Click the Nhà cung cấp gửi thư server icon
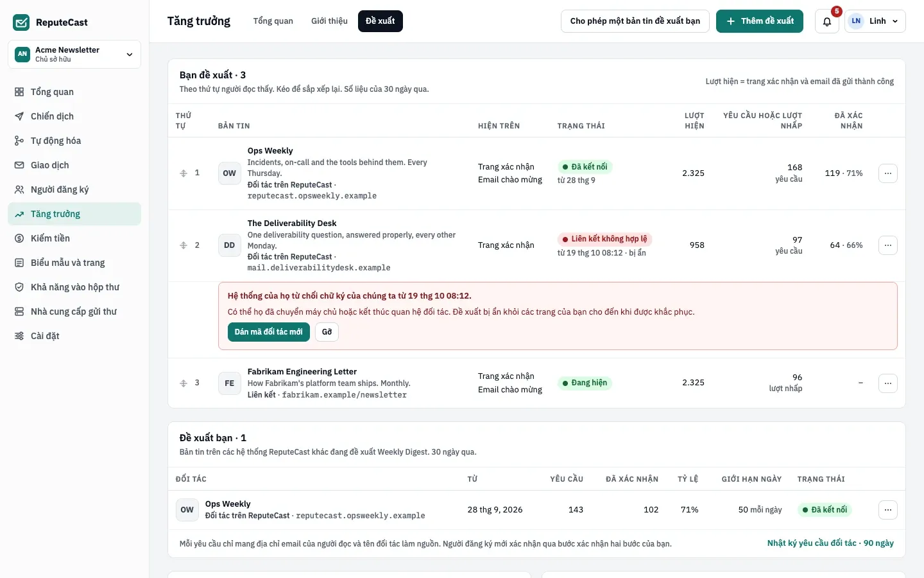 tap(19, 311)
